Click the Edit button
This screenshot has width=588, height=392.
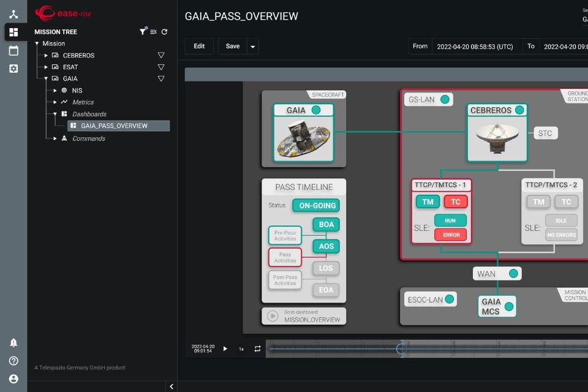199,46
